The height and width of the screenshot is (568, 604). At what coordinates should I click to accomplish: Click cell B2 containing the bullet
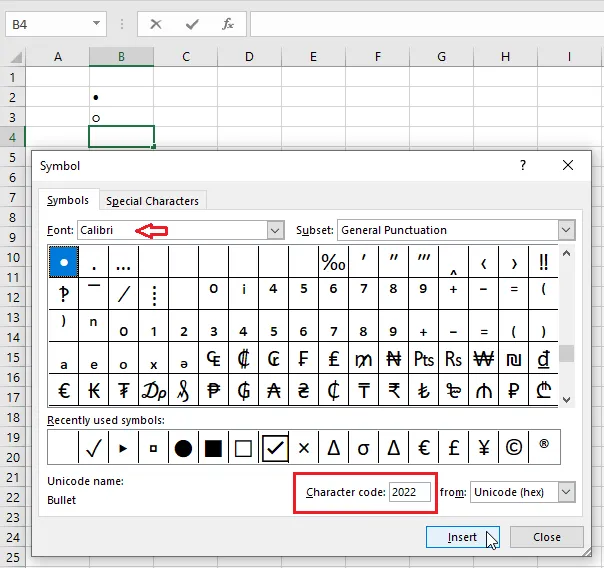[121, 97]
